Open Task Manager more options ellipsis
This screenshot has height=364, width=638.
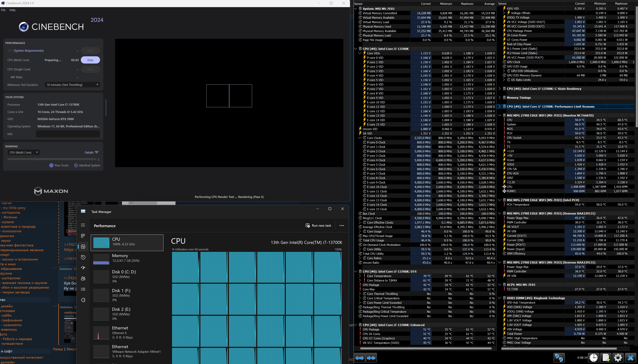342,226
